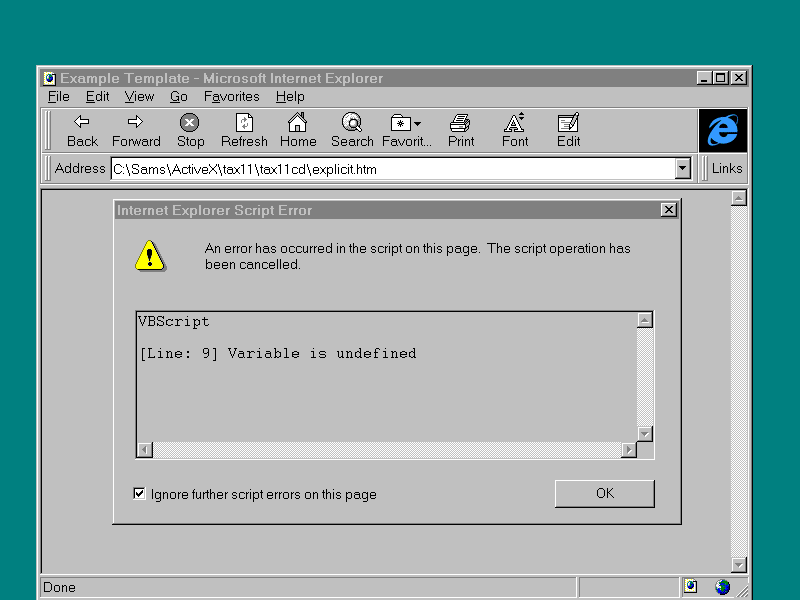Open Search from the toolbar
Viewport: 800px width, 600px height.
[x=352, y=123]
